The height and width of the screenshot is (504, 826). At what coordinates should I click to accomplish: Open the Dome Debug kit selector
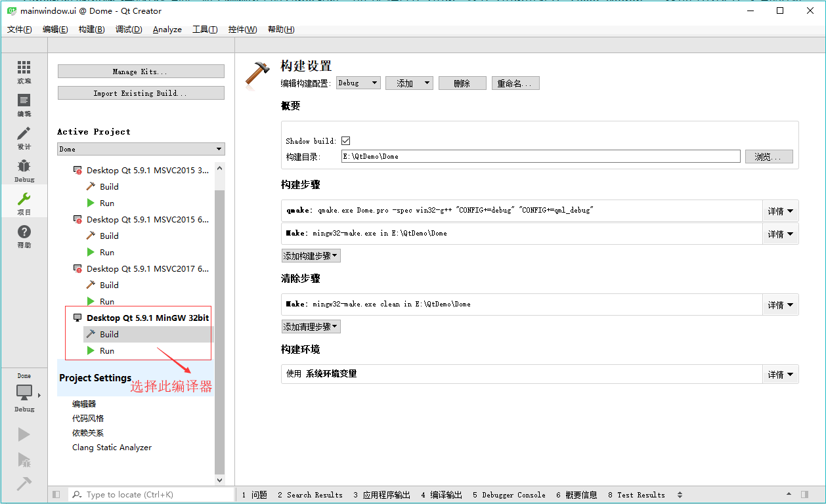(24, 393)
